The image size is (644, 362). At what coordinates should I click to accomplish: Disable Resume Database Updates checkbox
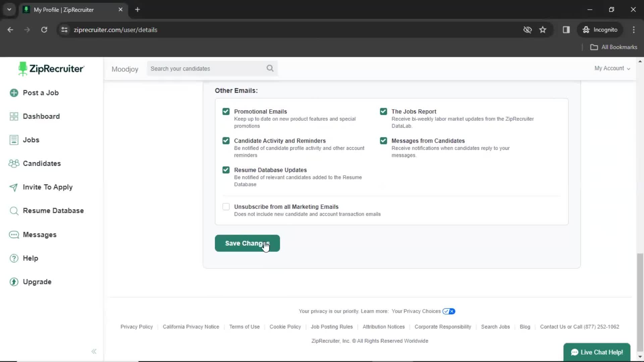(226, 170)
